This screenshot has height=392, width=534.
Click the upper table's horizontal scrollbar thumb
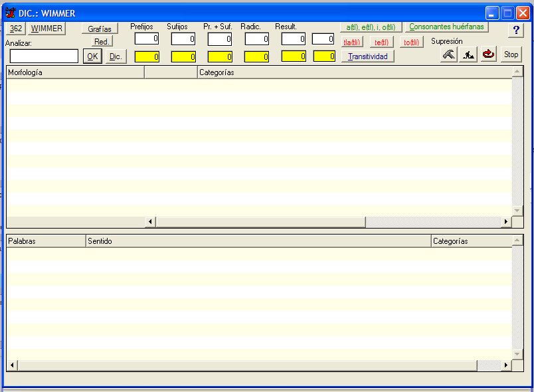tap(261, 222)
